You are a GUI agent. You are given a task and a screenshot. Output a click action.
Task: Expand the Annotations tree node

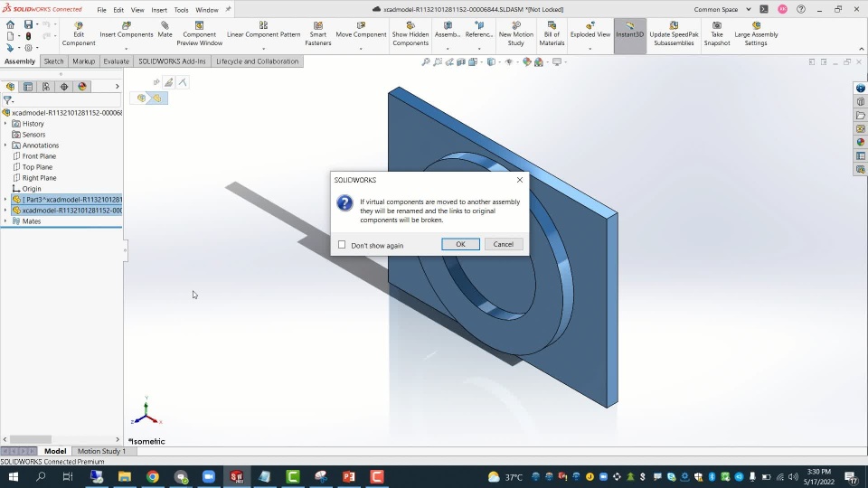5,145
